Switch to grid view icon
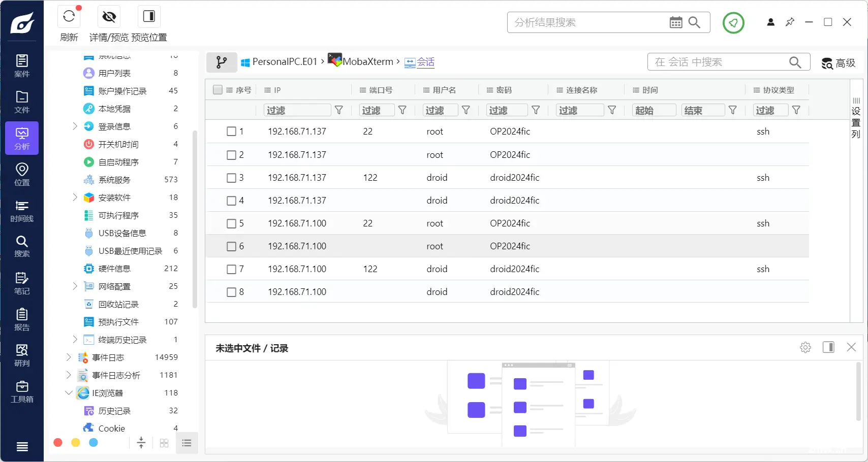This screenshot has width=868, height=462. coord(164,443)
